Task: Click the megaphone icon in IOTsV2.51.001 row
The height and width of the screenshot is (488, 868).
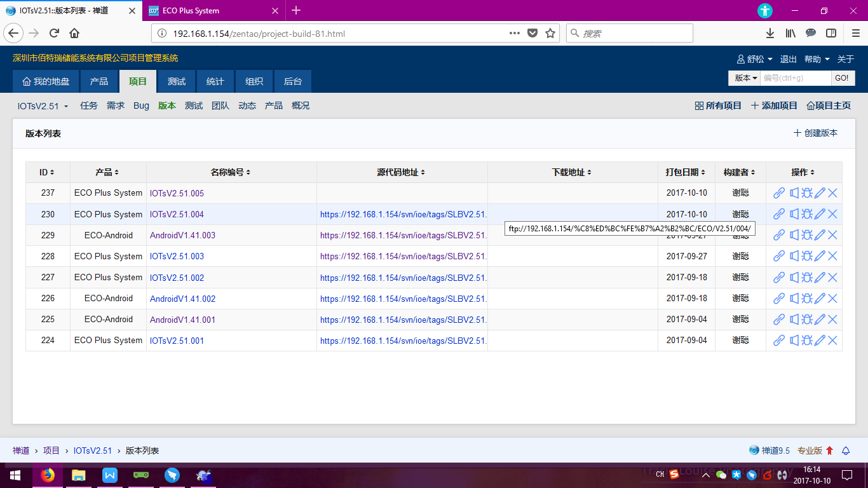Action: (794, 341)
